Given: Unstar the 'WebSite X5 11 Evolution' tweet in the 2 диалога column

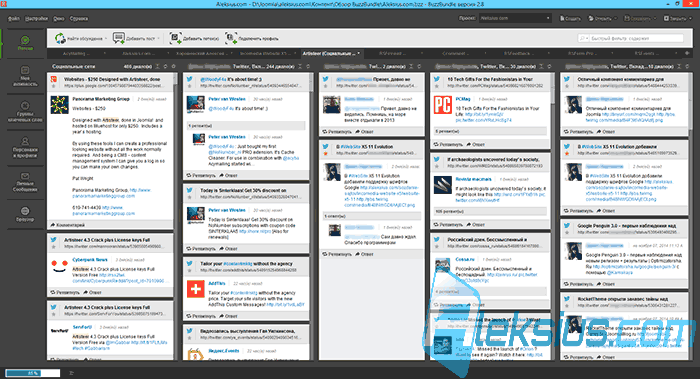Looking at the screenshot, I should (326, 154).
